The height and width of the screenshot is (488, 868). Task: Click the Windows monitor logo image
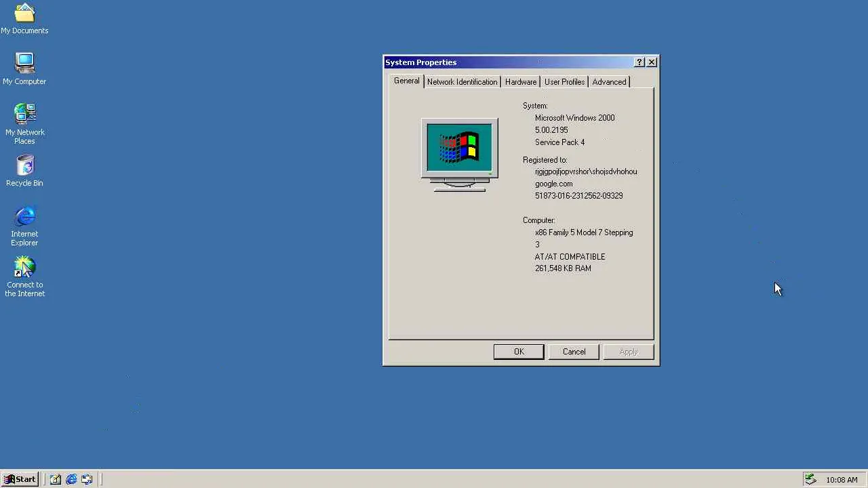tap(460, 155)
